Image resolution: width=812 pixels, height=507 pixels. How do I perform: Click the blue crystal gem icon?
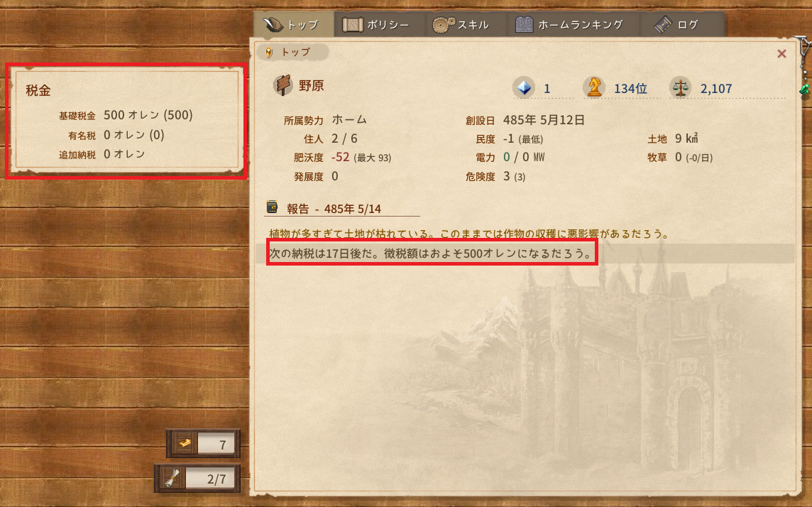[x=524, y=87]
